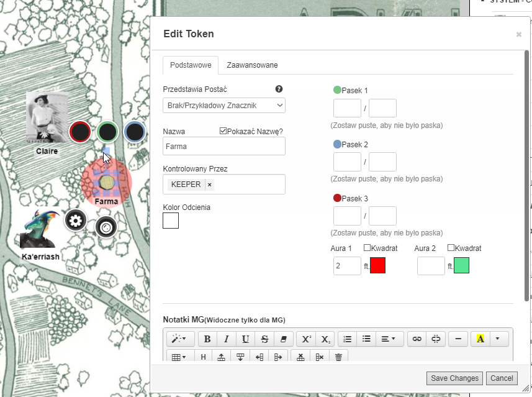Click the Nazwa field containing Farma

(224, 146)
